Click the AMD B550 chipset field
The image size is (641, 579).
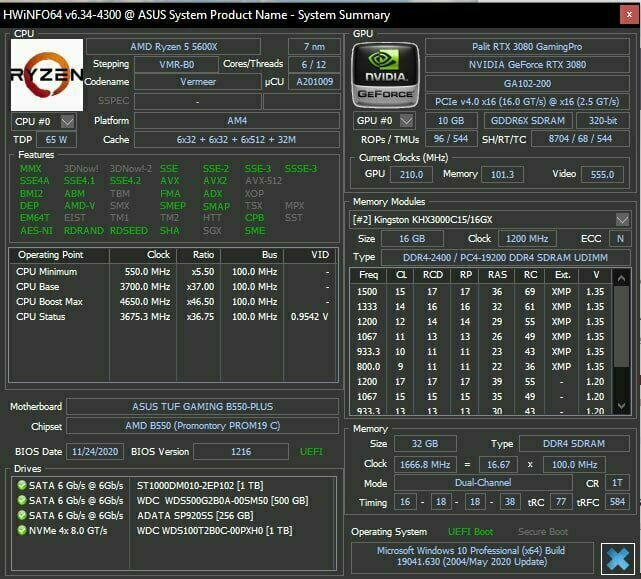click(202, 426)
